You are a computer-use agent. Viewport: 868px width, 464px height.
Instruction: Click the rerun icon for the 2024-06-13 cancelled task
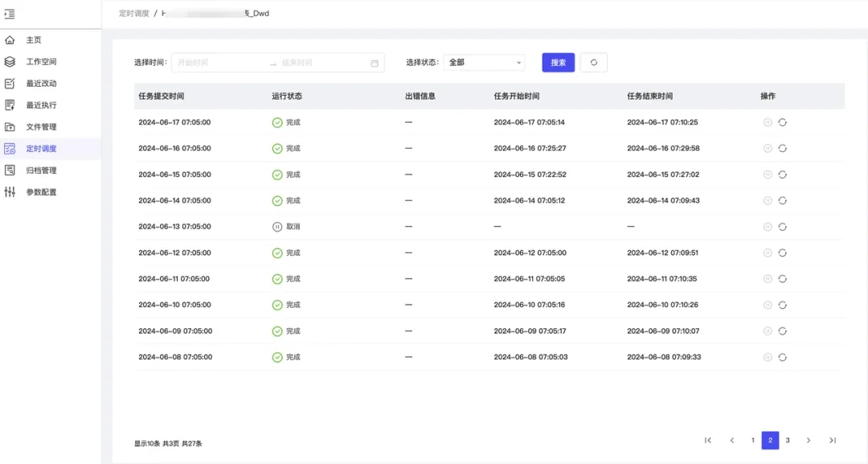pyautogui.click(x=782, y=227)
